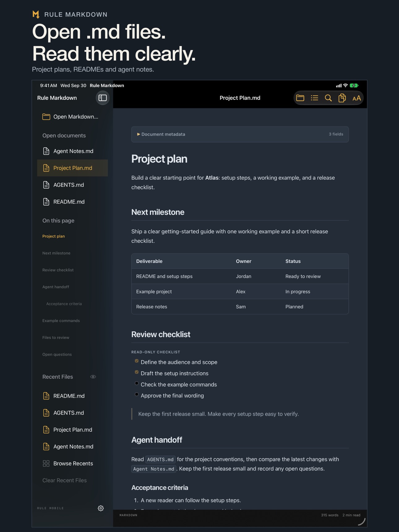Show the outline list icon in toolbar
Viewport: 399px width, 532px height.
click(x=314, y=98)
